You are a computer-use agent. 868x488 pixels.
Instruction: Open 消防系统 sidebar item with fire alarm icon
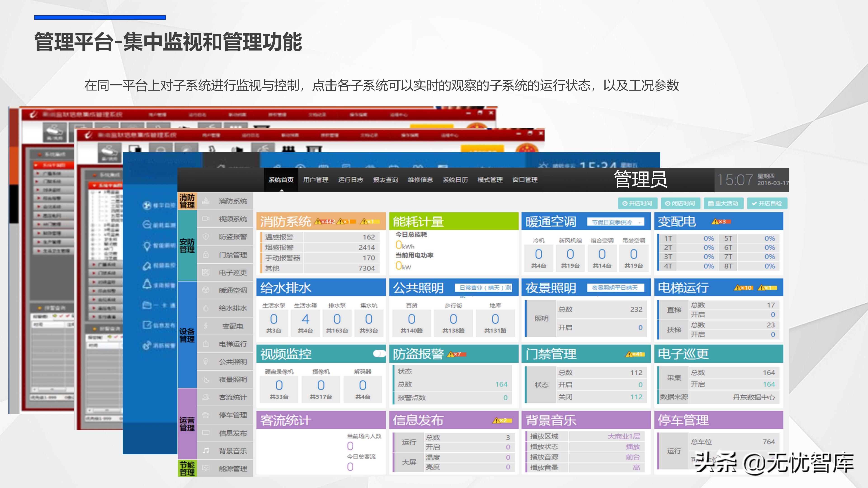(x=225, y=201)
